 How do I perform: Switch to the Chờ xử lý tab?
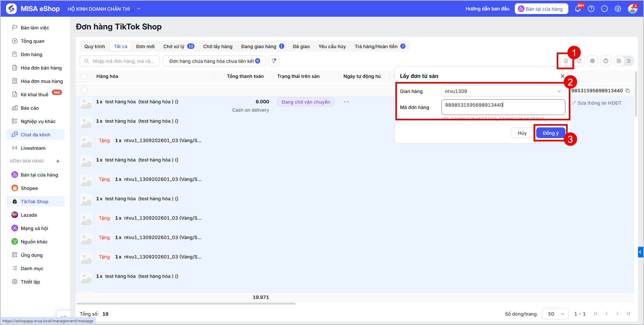pyautogui.click(x=179, y=46)
